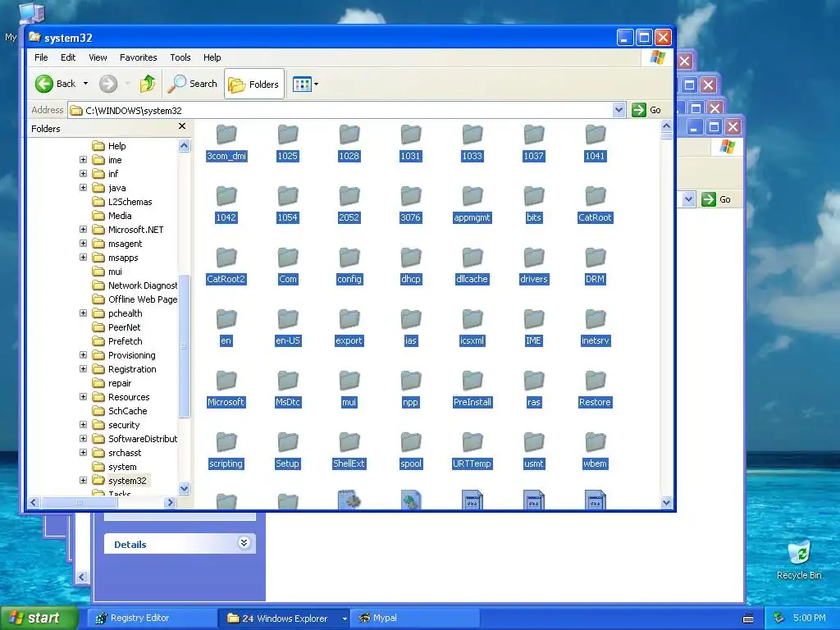Viewport: 840px width, 630px height.
Task: Click the folder tree vertical scrollbar thumb
Action: (185, 345)
